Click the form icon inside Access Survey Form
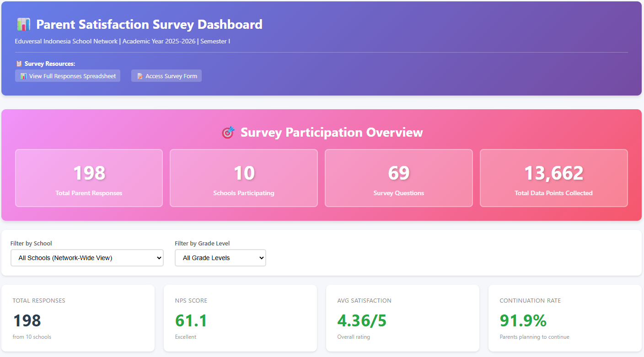The width and height of the screenshot is (644, 357). [x=139, y=76]
